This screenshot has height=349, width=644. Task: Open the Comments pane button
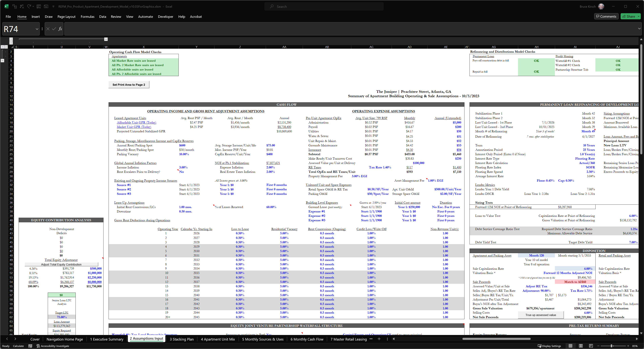(x=606, y=16)
